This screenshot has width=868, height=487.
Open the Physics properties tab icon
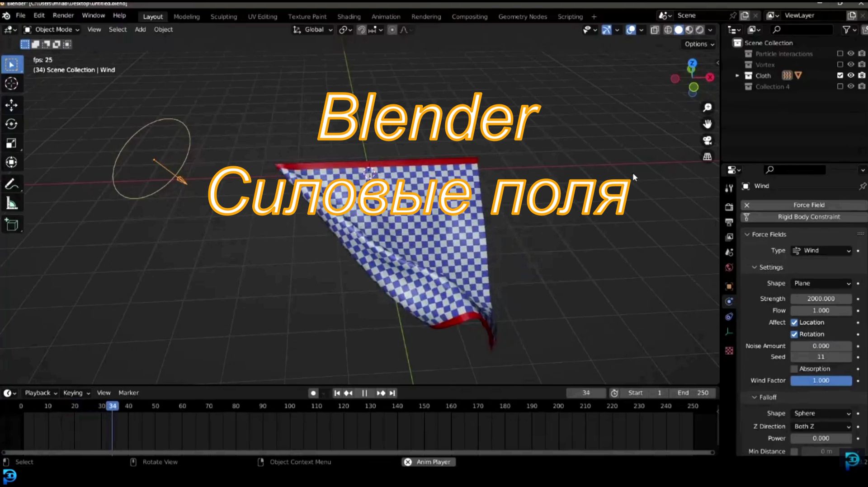[x=729, y=301]
